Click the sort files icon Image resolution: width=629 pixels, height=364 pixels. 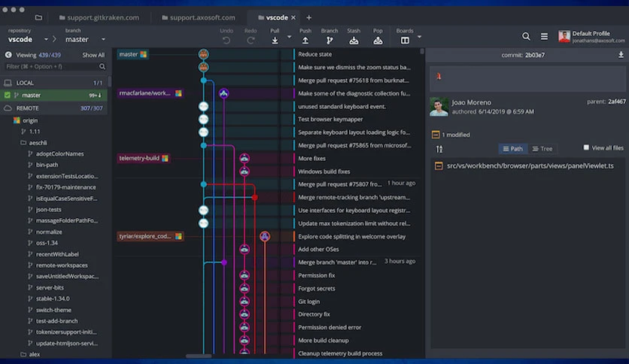pyautogui.click(x=439, y=149)
